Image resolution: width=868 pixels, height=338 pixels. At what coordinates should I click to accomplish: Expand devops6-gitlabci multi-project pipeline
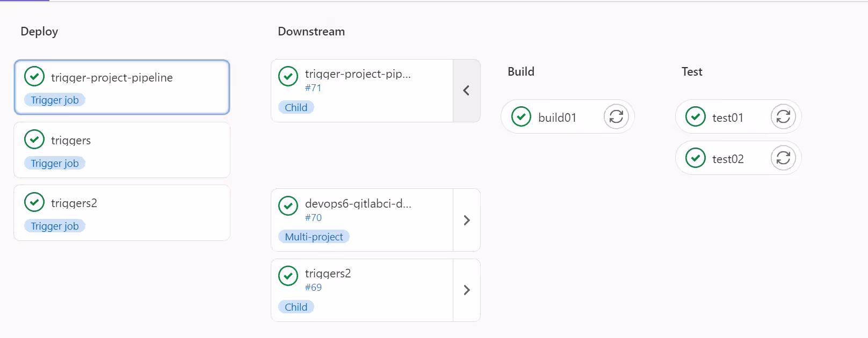click(x=466, y=220)
